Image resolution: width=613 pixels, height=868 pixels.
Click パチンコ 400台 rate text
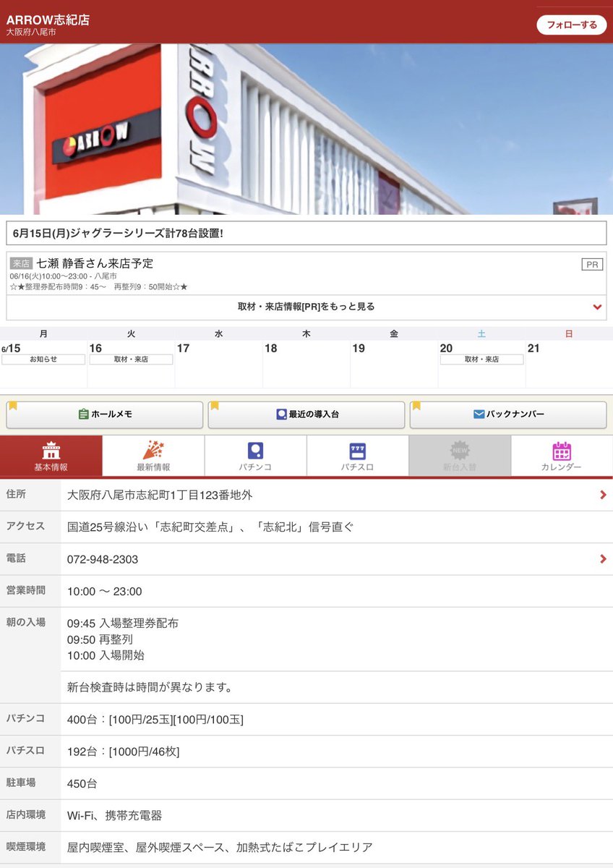tap(155, 719)
